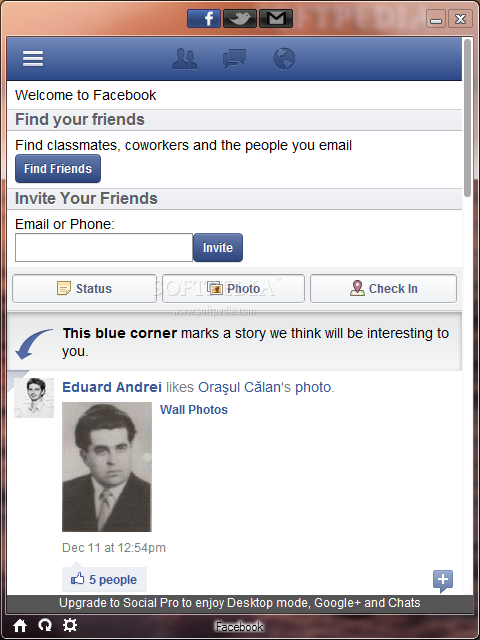The width and height of the screenshot is (480, 640).
Task: Post a new Status
Action: click(x=84, y=289)
